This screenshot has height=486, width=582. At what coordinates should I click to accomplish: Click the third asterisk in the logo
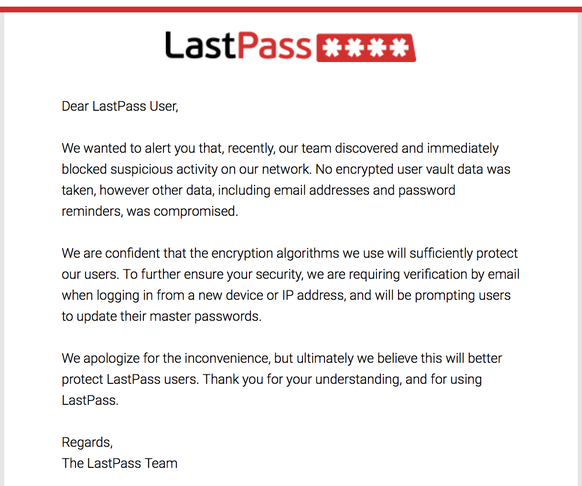click(377, 48)
